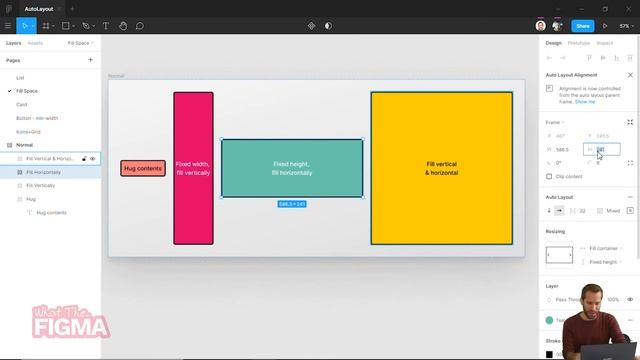Click first user avatar in toolbar

540,26
